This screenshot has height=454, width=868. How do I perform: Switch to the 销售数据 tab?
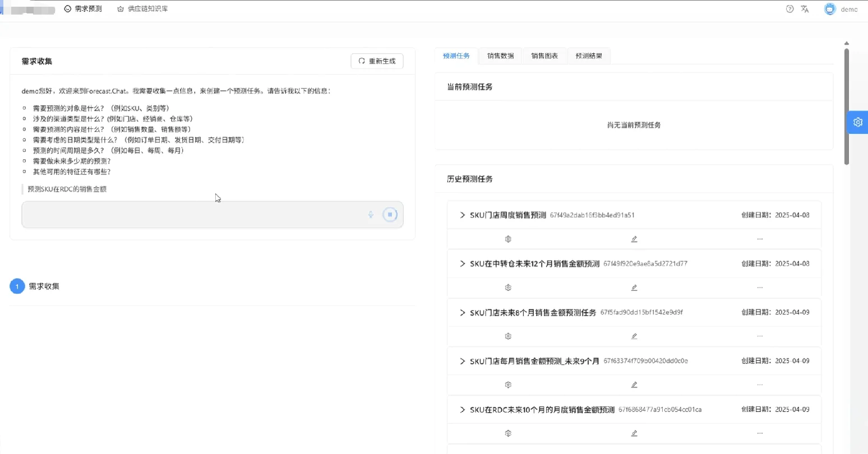(500, 55)
